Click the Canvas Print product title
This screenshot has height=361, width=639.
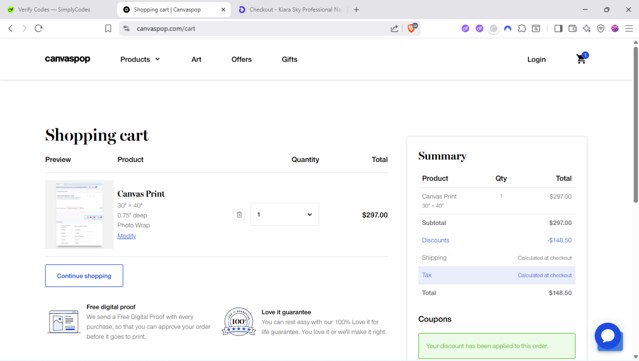141,194
